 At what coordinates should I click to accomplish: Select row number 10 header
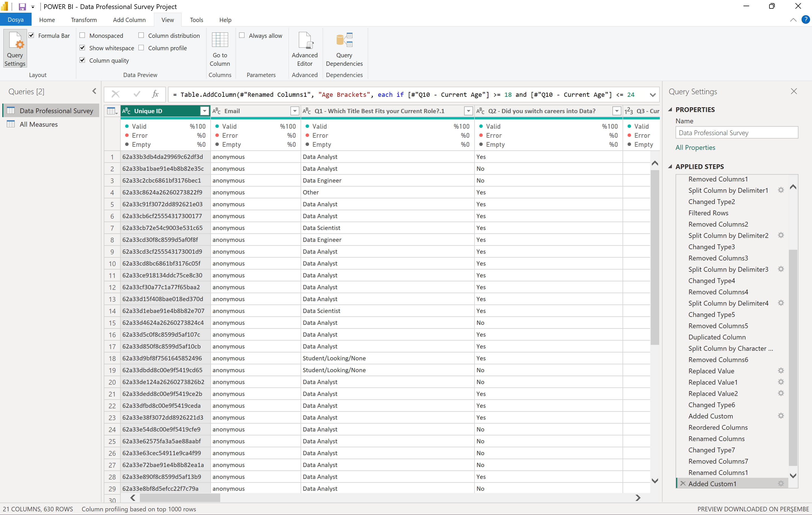(x=112, y=264)
